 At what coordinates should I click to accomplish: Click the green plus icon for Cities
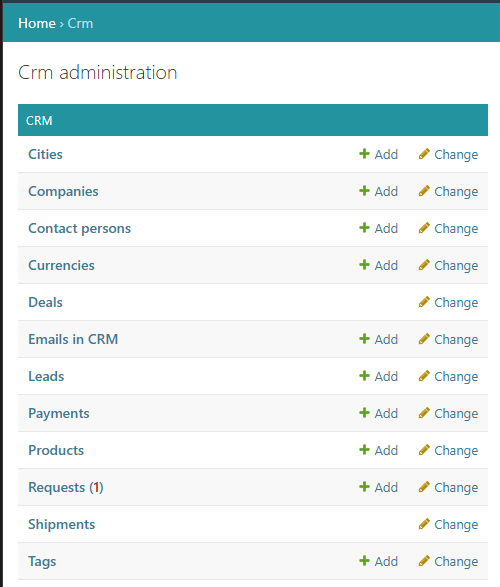[x=364, y=153]
